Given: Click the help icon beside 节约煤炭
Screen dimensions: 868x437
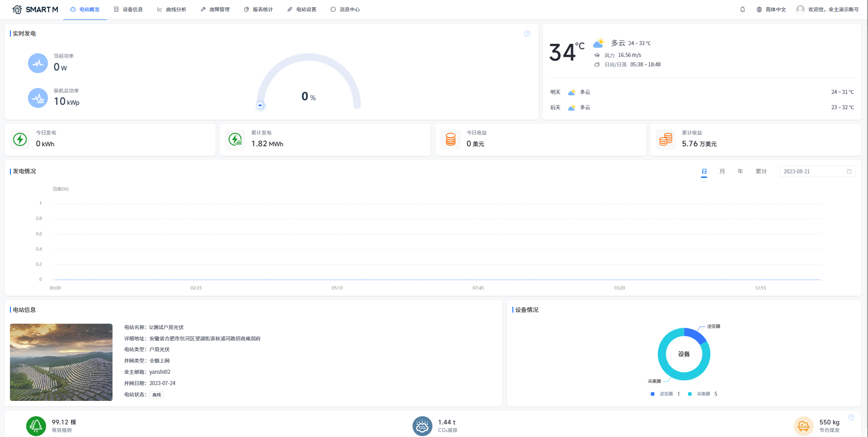Looking at the screenshot, I should (x=851, y=418).
